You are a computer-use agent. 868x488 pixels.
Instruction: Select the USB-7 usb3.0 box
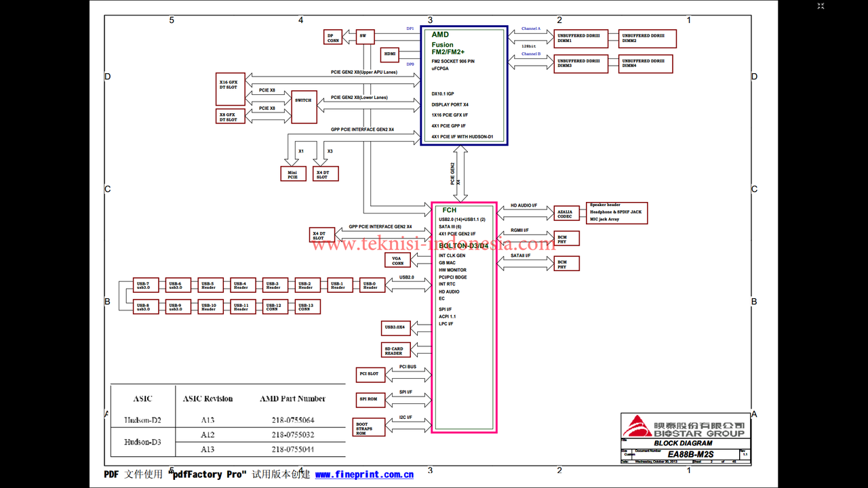tap(145, 285)
